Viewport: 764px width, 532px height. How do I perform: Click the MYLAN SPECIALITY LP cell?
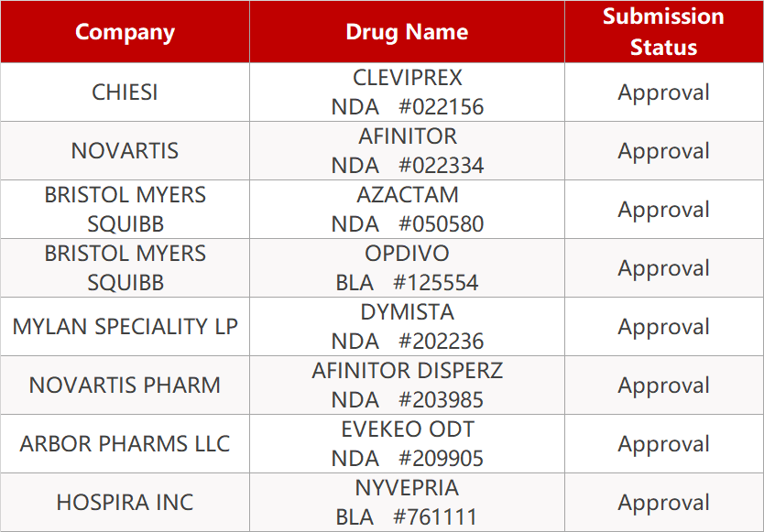[125, 327]
